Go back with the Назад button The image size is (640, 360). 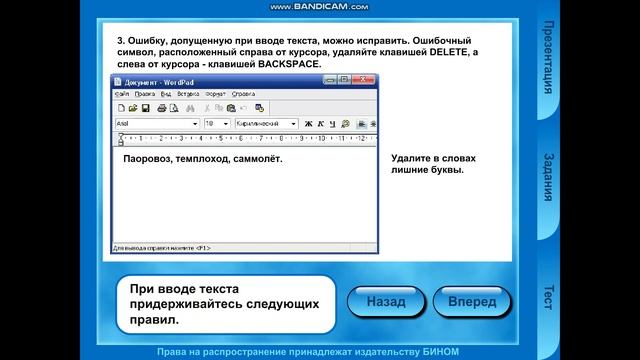386,302
